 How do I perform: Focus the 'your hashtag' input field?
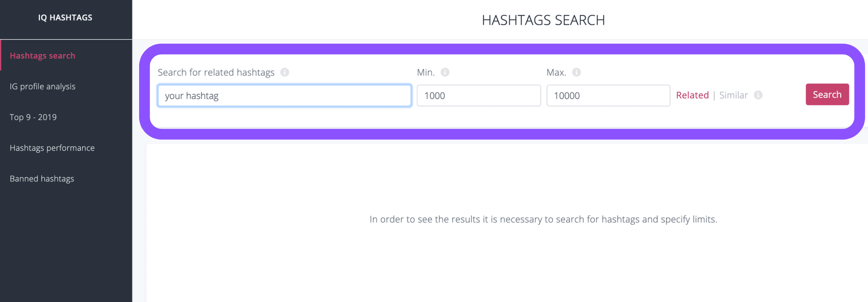tap(284, 96)
